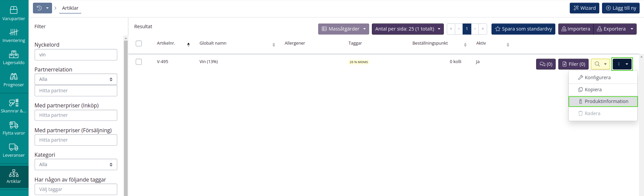Open the Lagersaldo sidebar icon
644x196 pixels.
(x=14, y=58)
